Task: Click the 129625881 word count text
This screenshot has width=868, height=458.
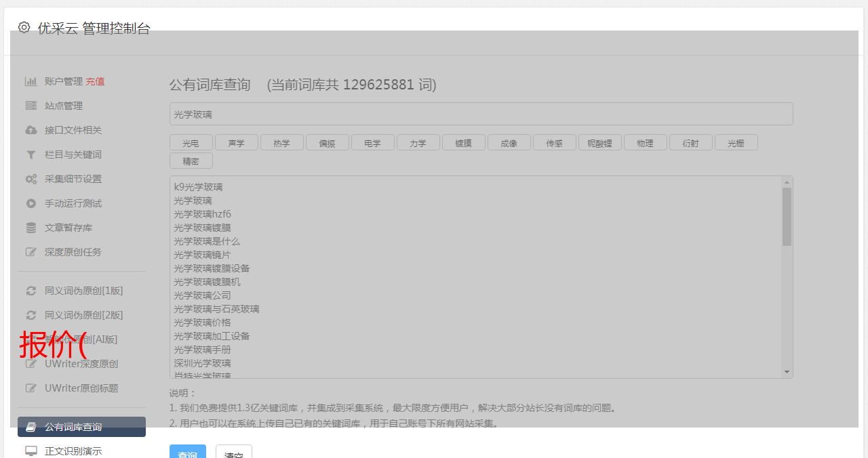Action: (x=378, y=85)
